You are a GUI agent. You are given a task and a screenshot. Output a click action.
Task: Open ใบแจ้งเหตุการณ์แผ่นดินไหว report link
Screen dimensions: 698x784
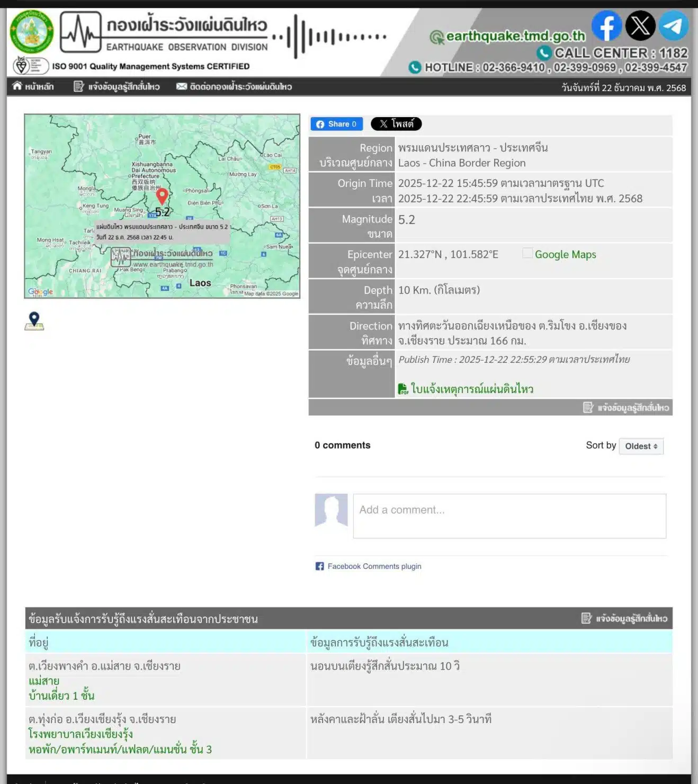click(x=472, y=389)
